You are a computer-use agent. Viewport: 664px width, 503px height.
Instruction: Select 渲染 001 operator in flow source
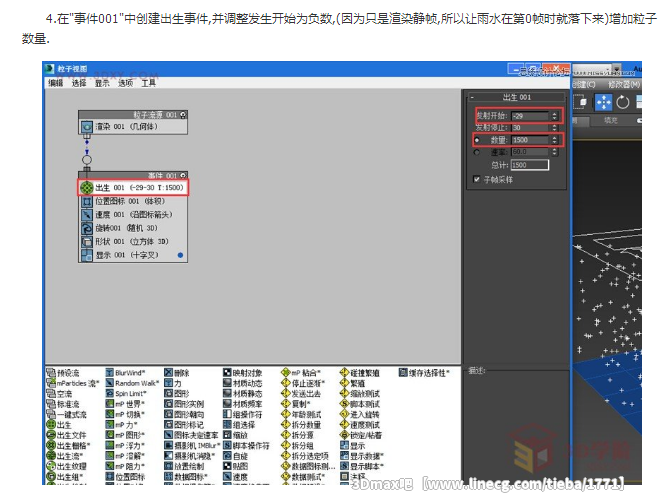pos(133,127)
